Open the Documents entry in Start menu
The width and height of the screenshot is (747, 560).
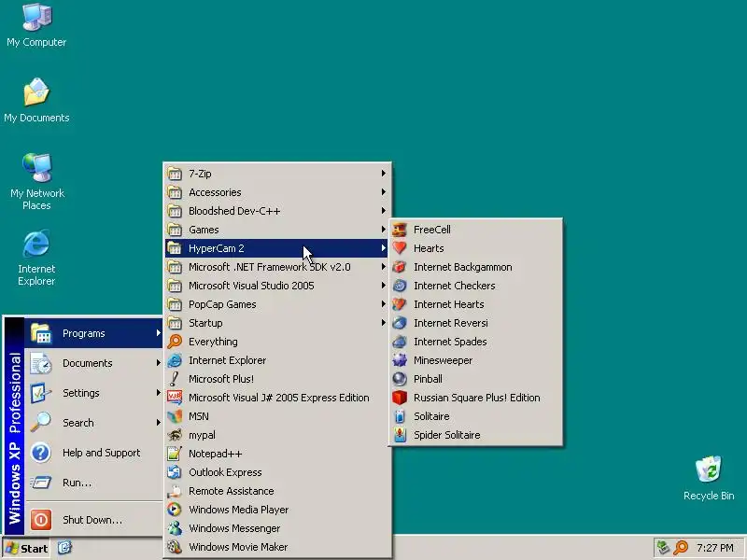(94, 363)
